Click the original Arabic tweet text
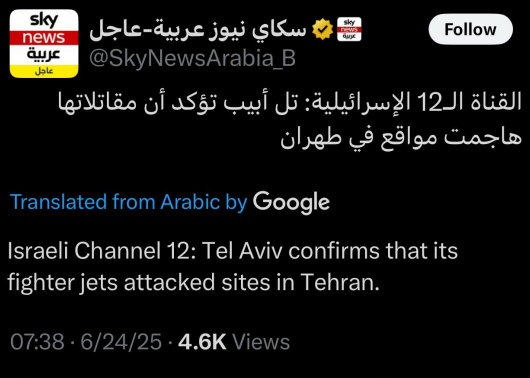The image size is (530, 378). point(290,119)
